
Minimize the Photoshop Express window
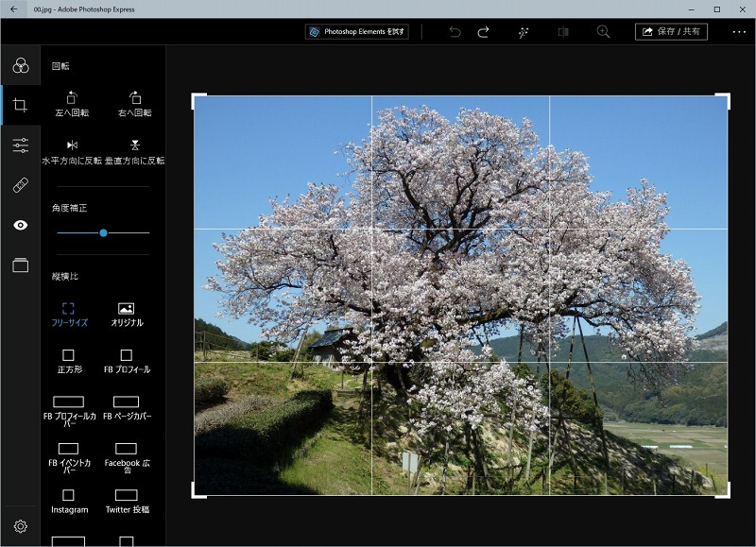[692, 9]
